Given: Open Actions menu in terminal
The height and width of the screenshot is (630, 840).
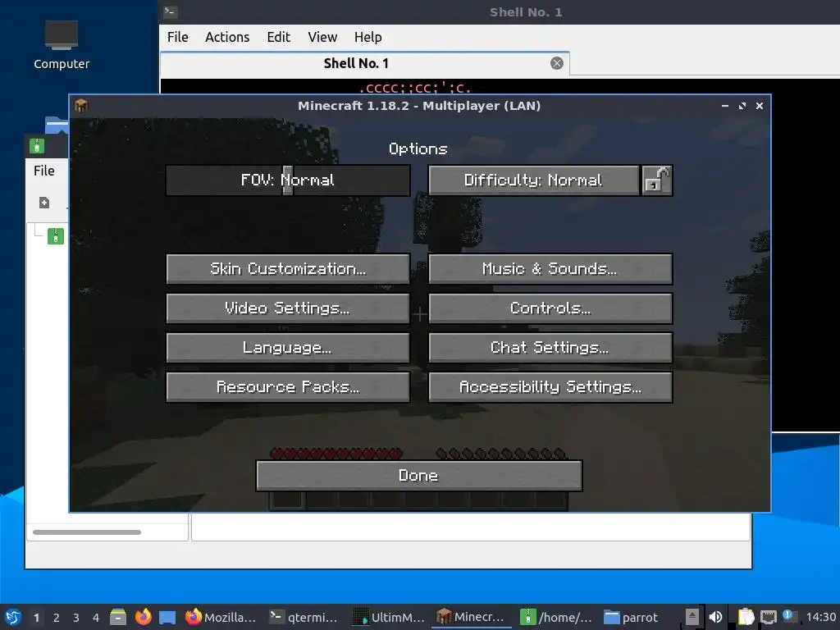Looking at the screenshot, I should 227,37.
